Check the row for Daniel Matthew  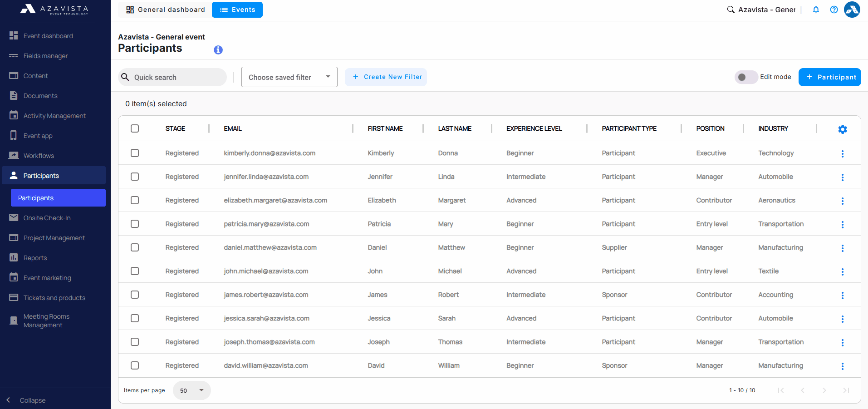135,247
